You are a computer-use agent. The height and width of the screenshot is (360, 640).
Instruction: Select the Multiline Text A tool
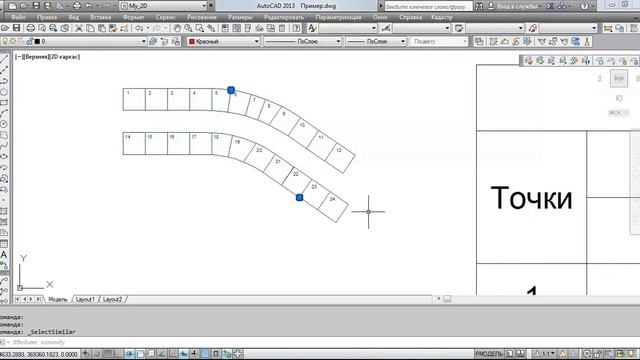(4, 255)
